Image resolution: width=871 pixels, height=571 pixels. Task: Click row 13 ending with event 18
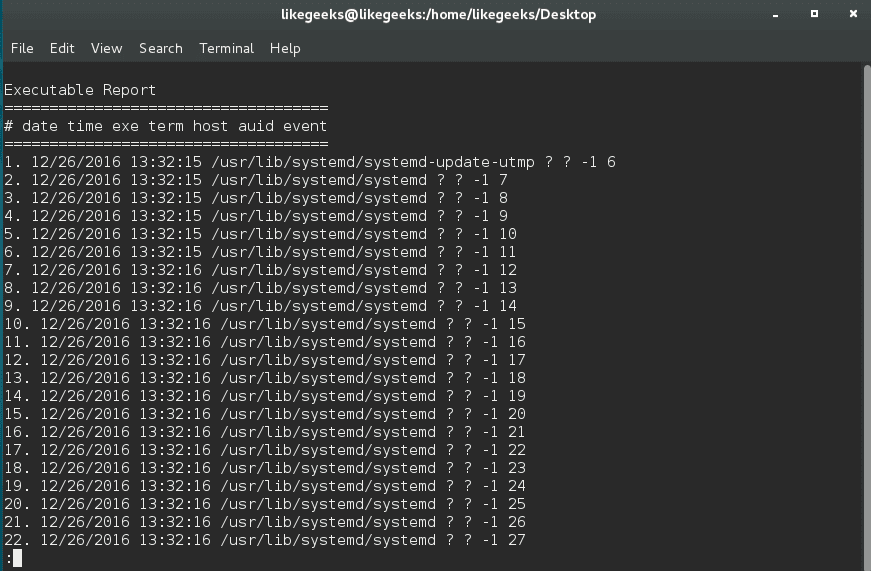point(265,378)
